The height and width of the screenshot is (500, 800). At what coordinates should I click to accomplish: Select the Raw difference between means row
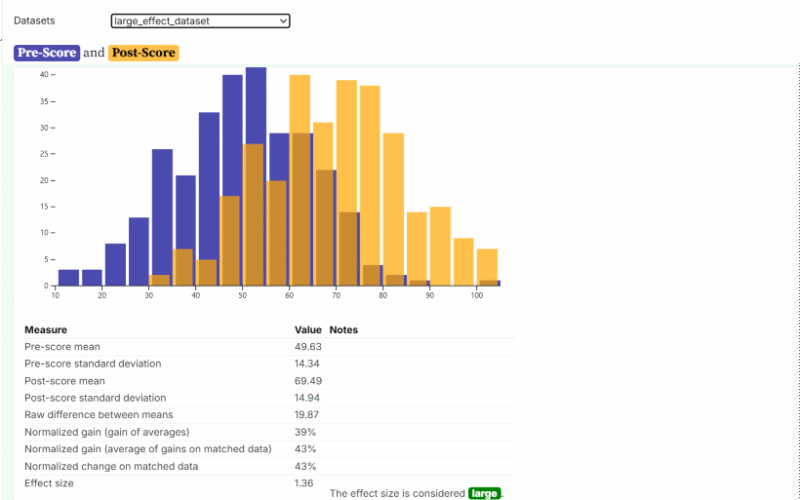click(98, 414)
